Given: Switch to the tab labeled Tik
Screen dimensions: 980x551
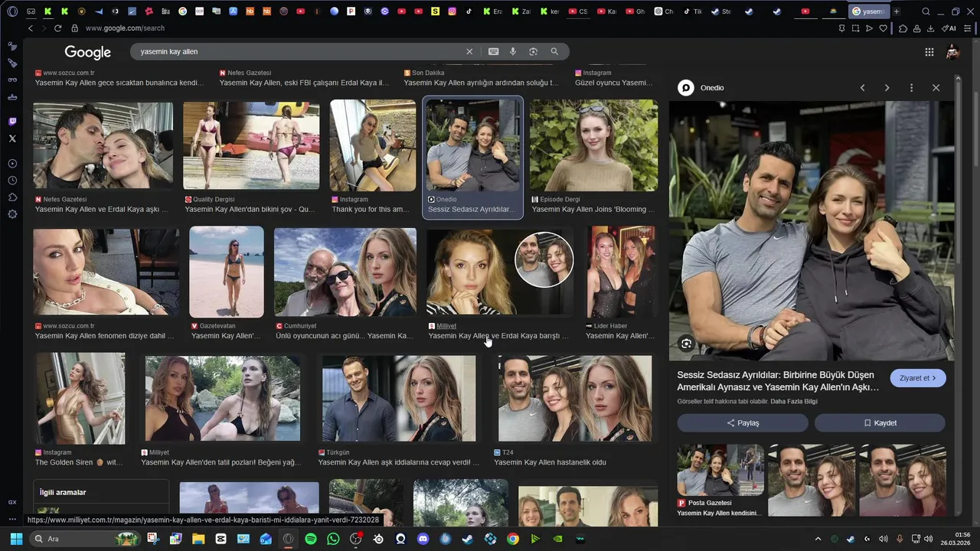Looking at the screenshot, I should [x=692, y=11].
